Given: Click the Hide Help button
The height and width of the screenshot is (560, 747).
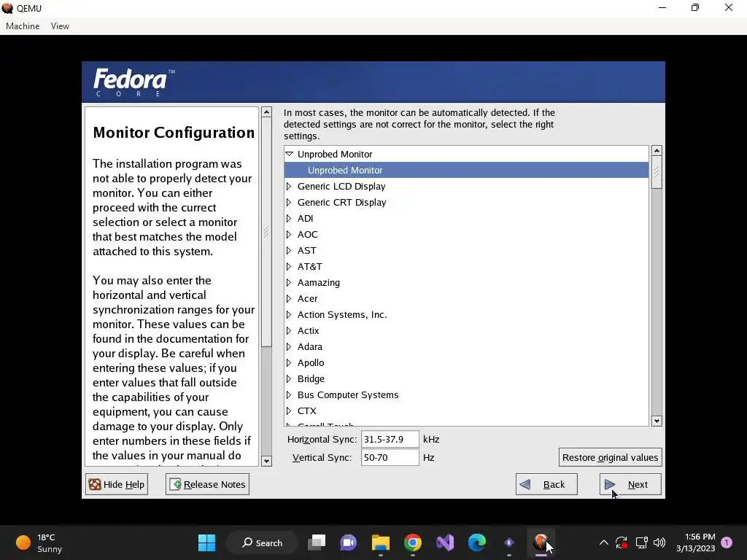Looking at the screenshot, I should [117, 484].
